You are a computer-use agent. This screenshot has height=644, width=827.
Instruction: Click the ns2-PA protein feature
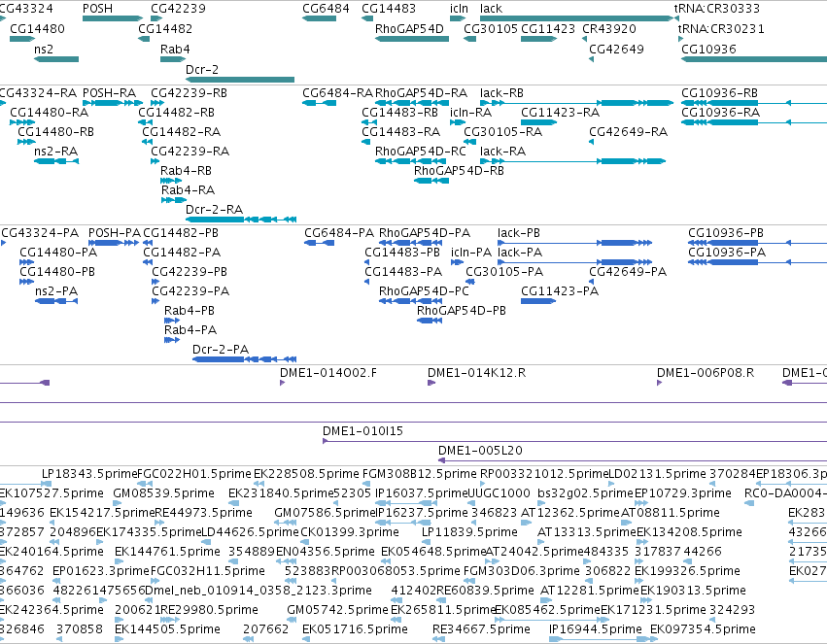pos(56,301)
